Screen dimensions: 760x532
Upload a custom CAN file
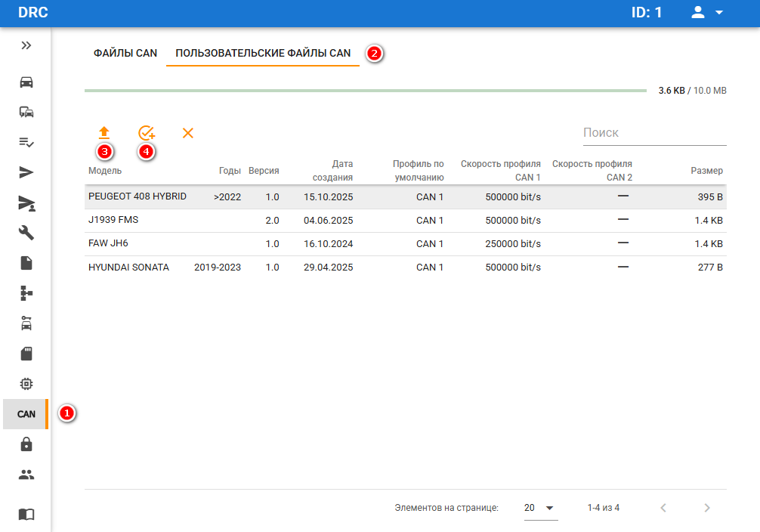click(x=104, y=133)
